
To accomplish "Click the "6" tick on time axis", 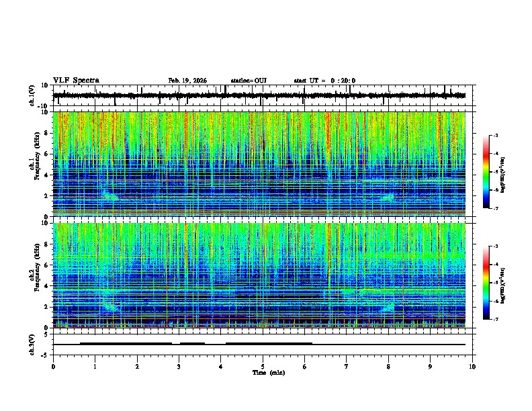I will point(305,367).
